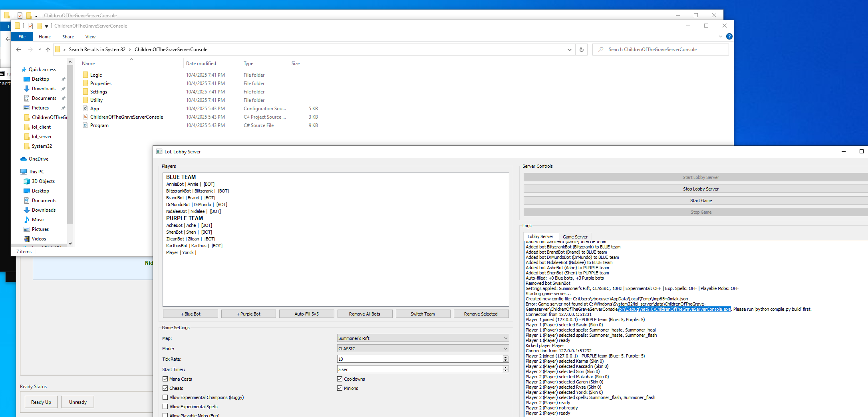Open the Explorer Help question mark icon
Image resolution: width=868 pixels, height=417 pixels.
(729, 36)
